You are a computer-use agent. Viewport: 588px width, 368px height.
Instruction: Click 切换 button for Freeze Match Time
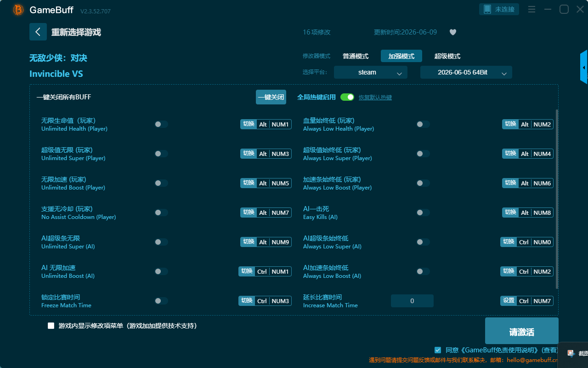click(247, 301)
